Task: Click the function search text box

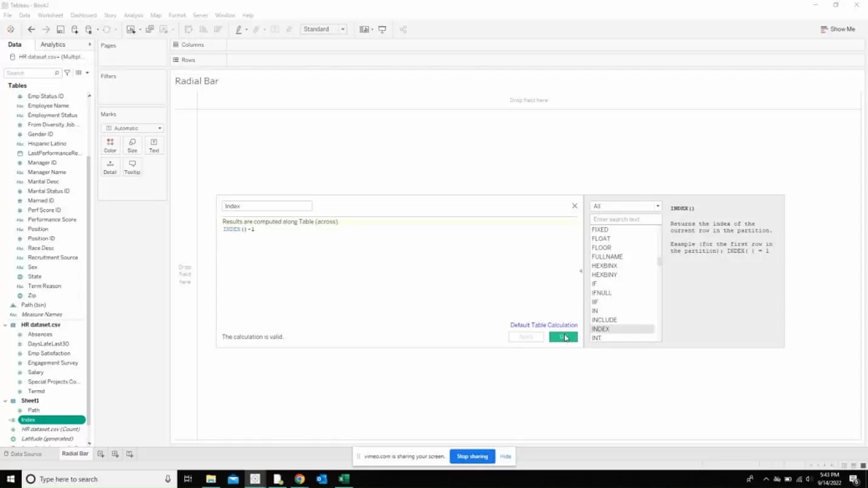Action: (626, 219)
